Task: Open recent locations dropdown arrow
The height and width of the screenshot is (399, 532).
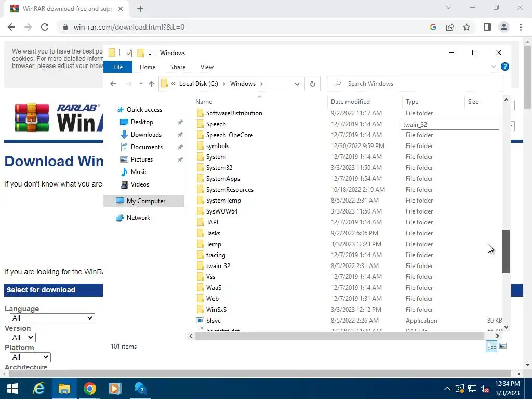Action: coord(141,84)
